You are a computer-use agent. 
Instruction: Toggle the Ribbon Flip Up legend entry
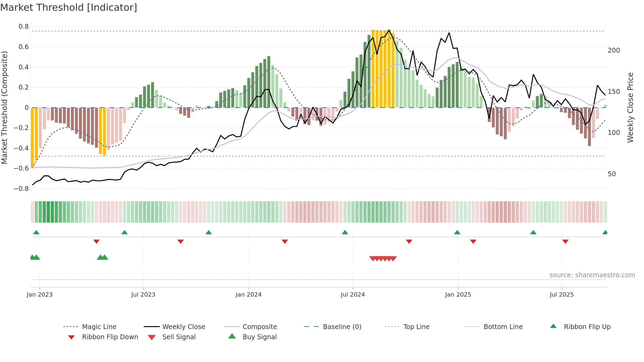point(580,327)
